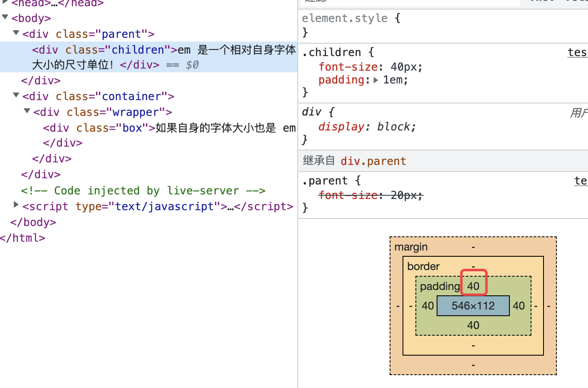Select the div class children element row

click(149, 57)
